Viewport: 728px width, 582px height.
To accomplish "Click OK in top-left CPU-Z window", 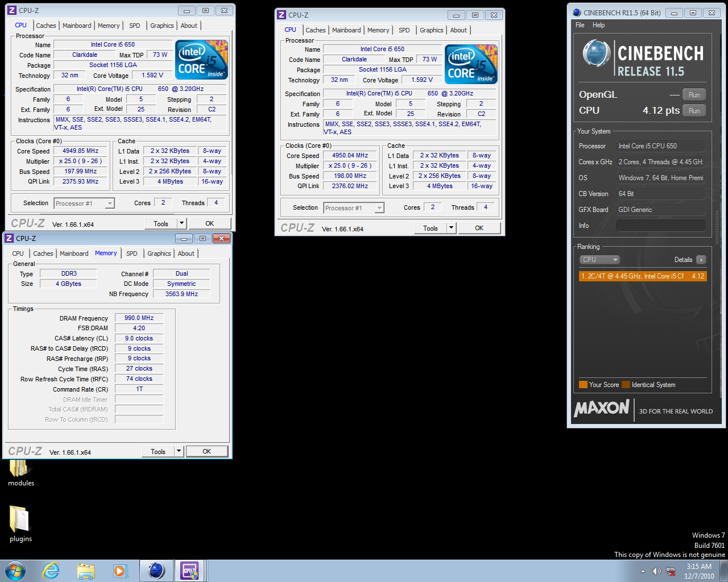I will [x=210, y=223].
